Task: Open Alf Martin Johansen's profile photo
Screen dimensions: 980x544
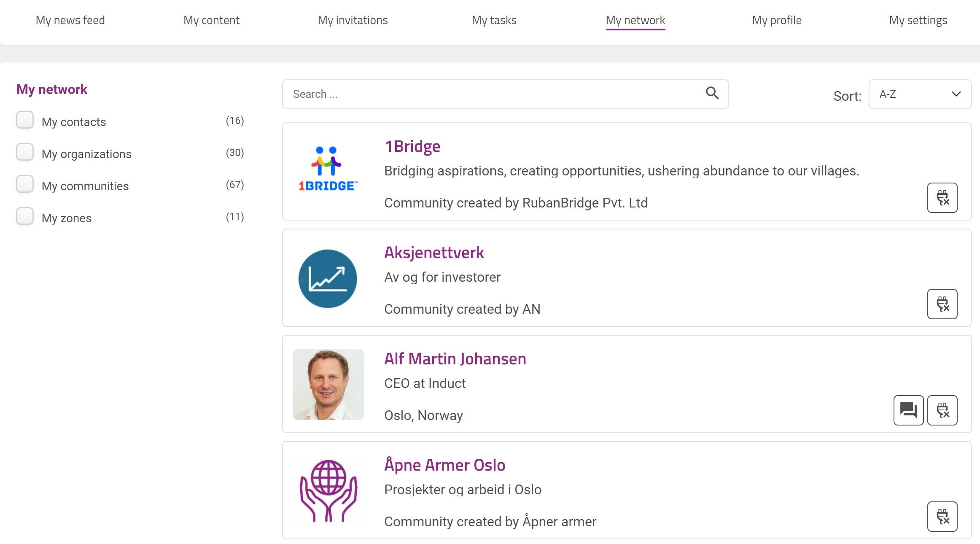Action: [x=328, y=385]
